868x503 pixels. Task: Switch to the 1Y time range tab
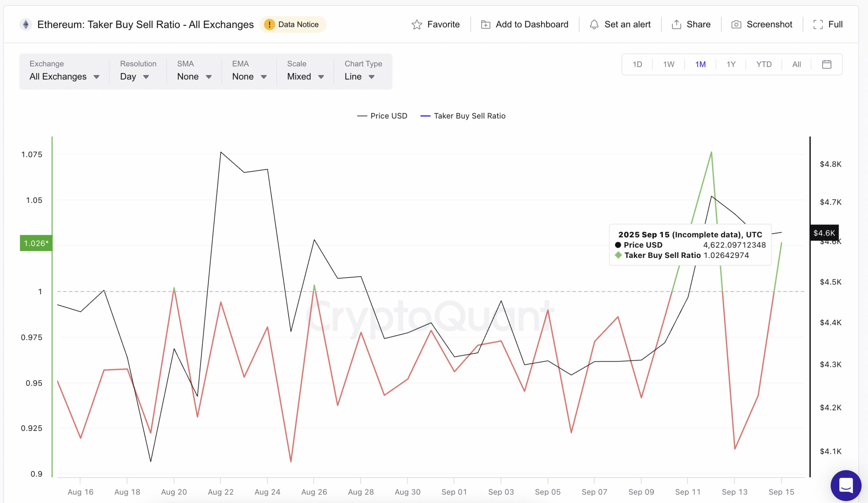(732, 64)
